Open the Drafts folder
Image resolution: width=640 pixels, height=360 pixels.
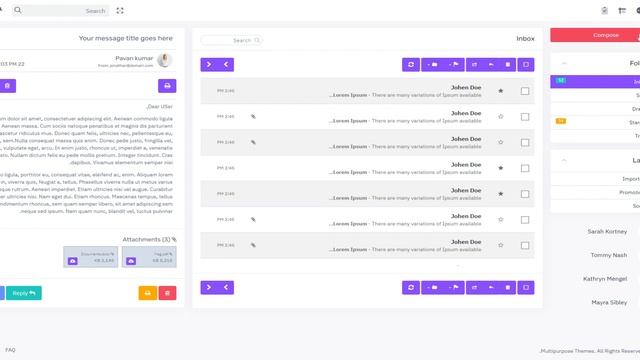click(595, 109)
